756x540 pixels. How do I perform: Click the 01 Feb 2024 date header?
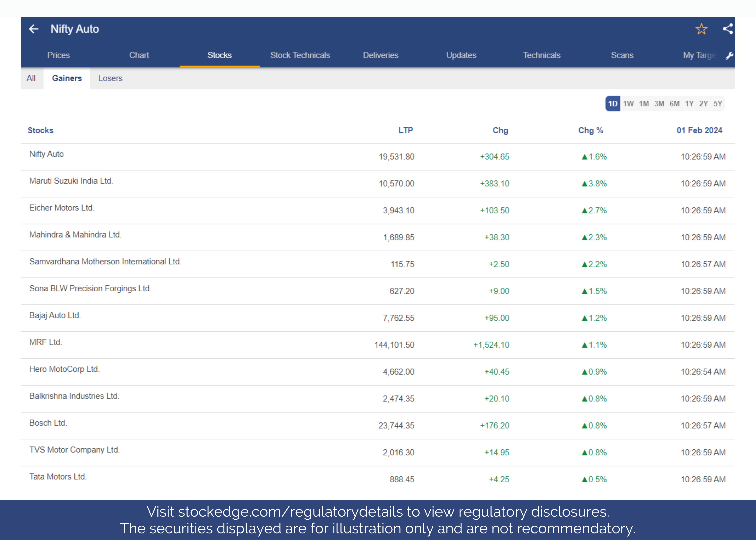click(x=700, y=130)
